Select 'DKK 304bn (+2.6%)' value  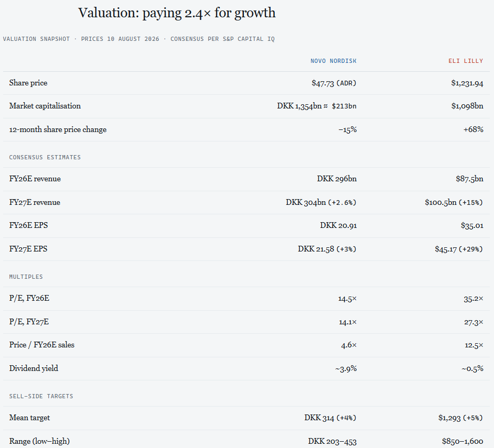pos(321,202)
